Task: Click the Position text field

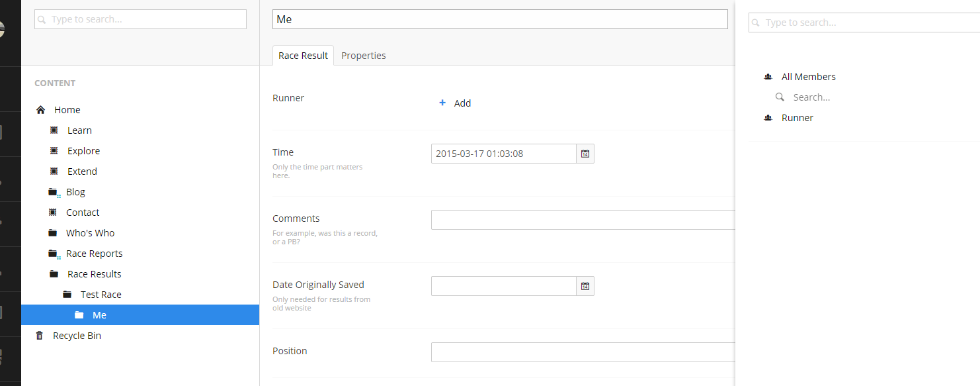Action: (x=583, y=352)
